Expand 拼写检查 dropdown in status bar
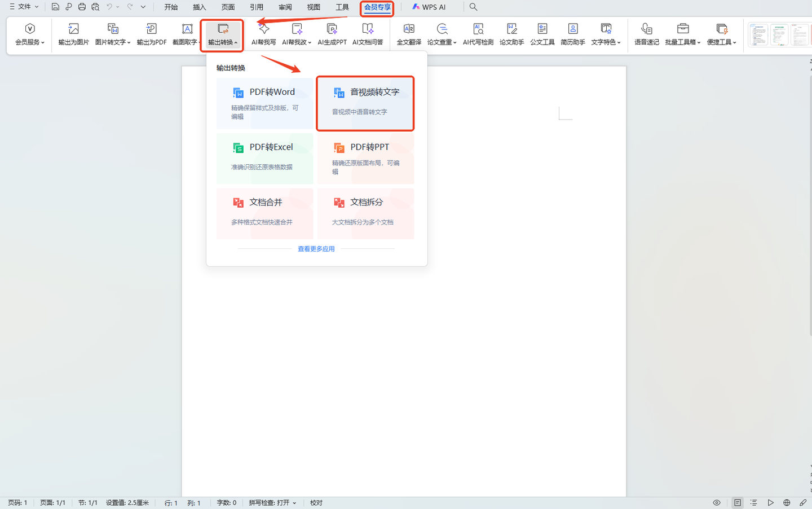 pos(294,503)
